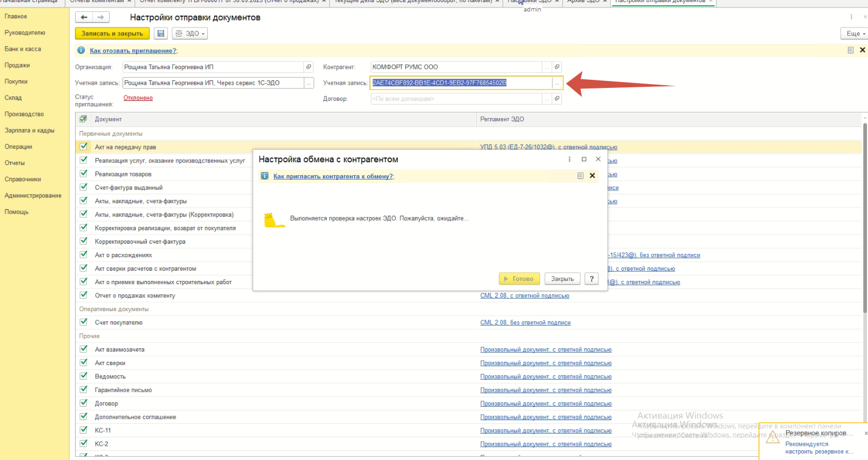The image size is (868, 460).
Task: Toggle the 'Счет покупателю' checkbox
Action: pos(84,322)
